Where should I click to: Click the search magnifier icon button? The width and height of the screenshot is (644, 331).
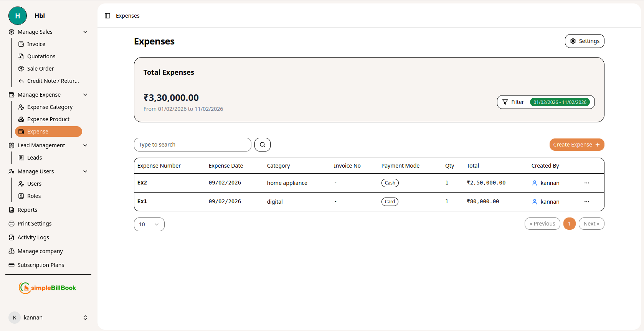point(263,145)
